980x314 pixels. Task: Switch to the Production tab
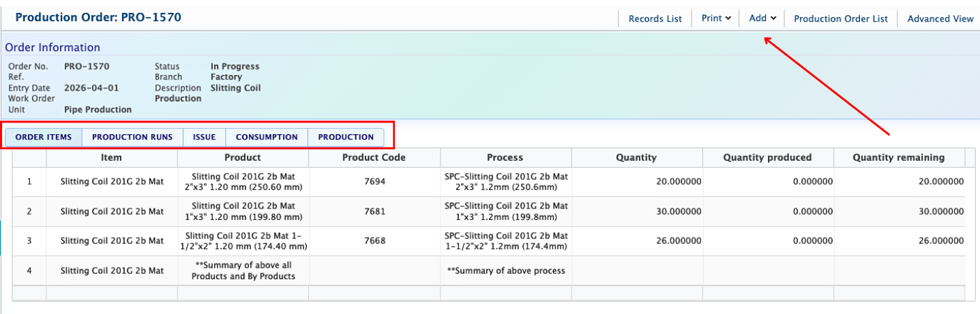tap(346, 137)
